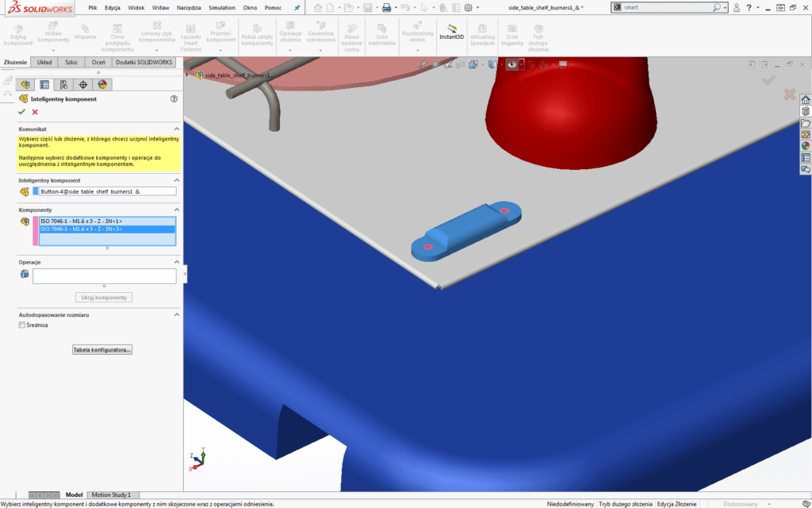Switch to the ConfigurationManager tab icon
Viewport: 812px width, 508px height.
pyautogui.click(x=63, y=84)
